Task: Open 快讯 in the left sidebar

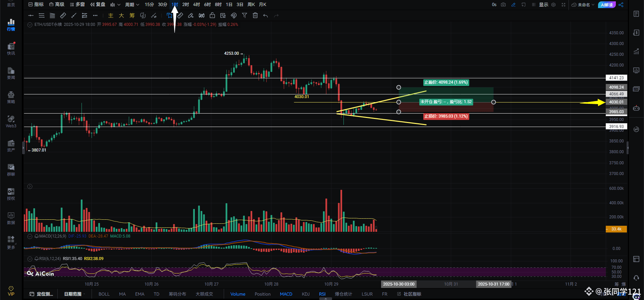Action: 11,49
